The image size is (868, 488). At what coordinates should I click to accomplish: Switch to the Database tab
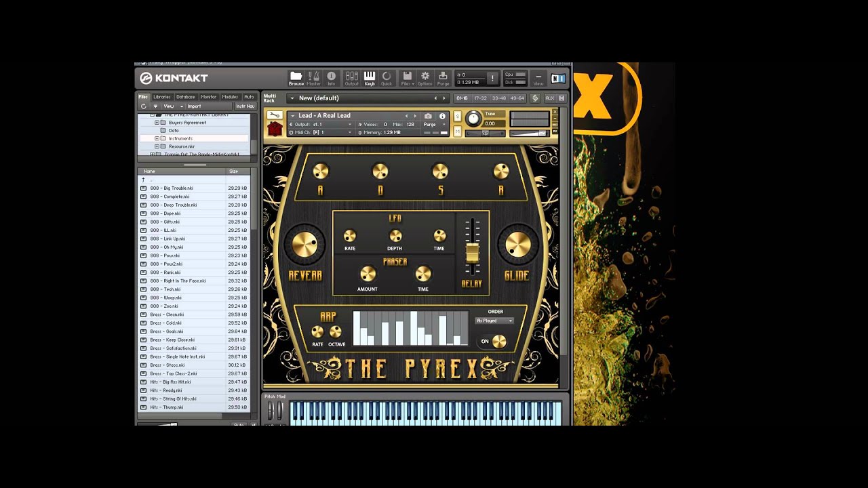coord(185,97)
